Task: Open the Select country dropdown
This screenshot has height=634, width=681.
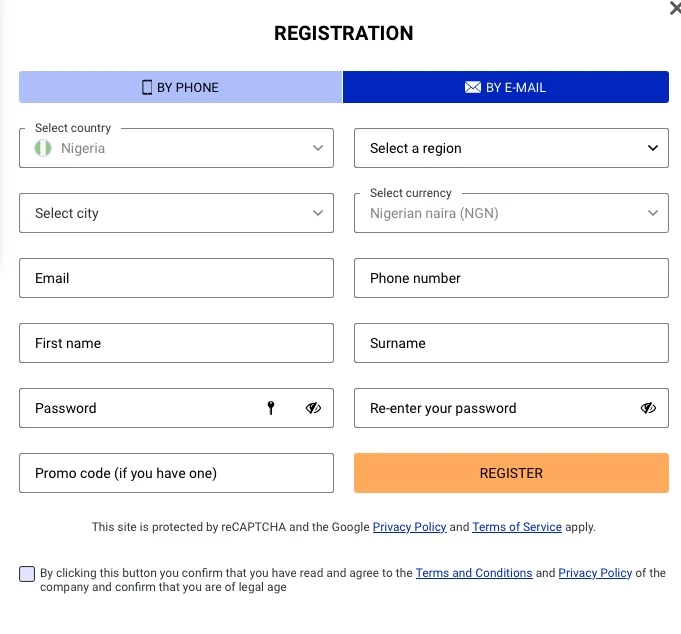Action: [x=176, y=148]
